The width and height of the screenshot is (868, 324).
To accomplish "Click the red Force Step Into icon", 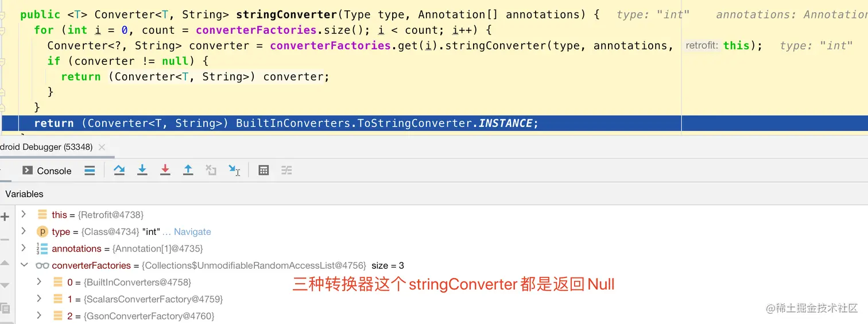I will (165, 170).
